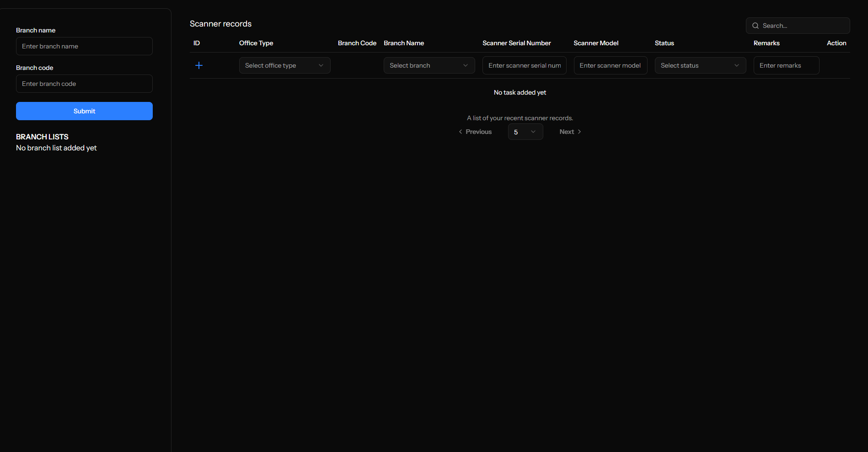Image resolution: width=868 pixels, height=452 pixels.
Task: Click the Enter scanner model field
Action: (x=610, y=65)
